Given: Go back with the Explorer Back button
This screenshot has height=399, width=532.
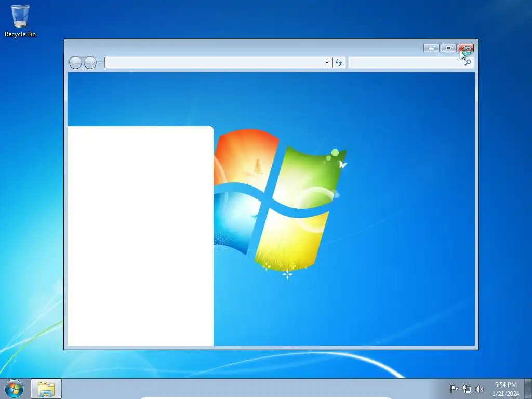Looking at the screenshot, I should [75, 62].
